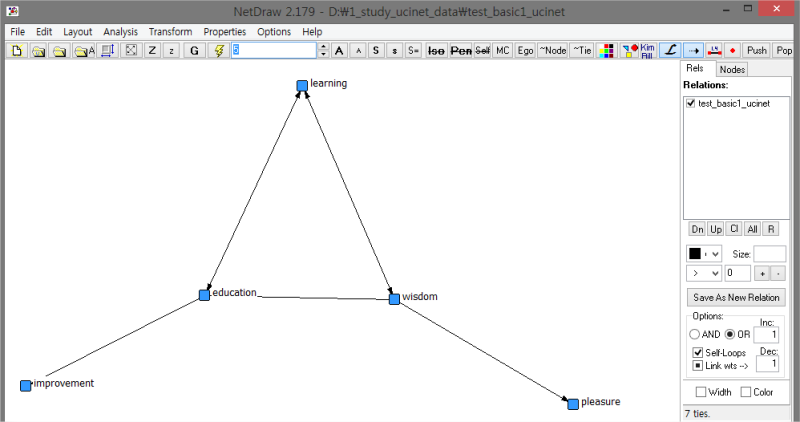
Task: Open the Analysis menu
Action: (120, 32)
